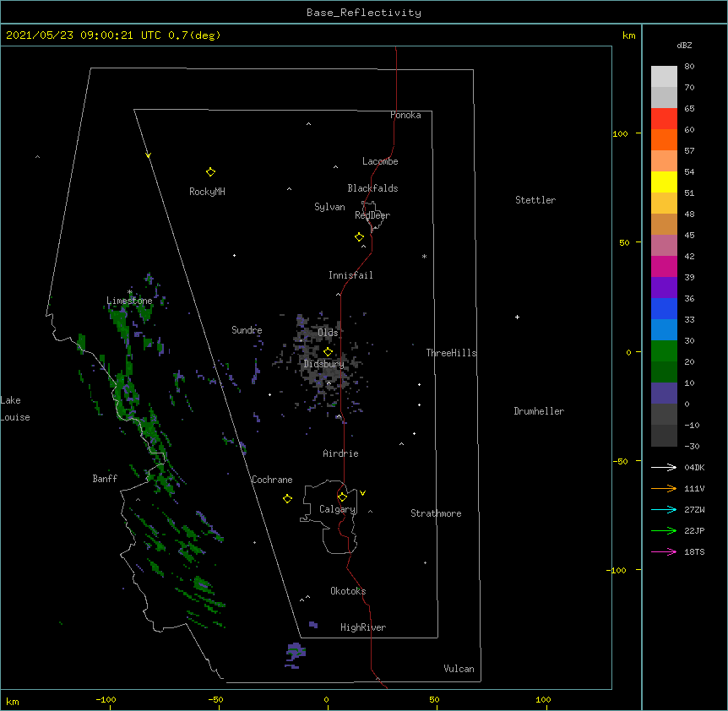Click the Strathmore label
728x711 pixels.
(436, 513)
